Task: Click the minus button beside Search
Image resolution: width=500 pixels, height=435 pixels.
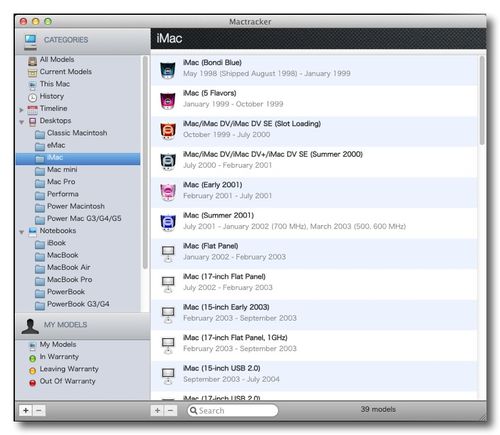Action: click(170, 410)
